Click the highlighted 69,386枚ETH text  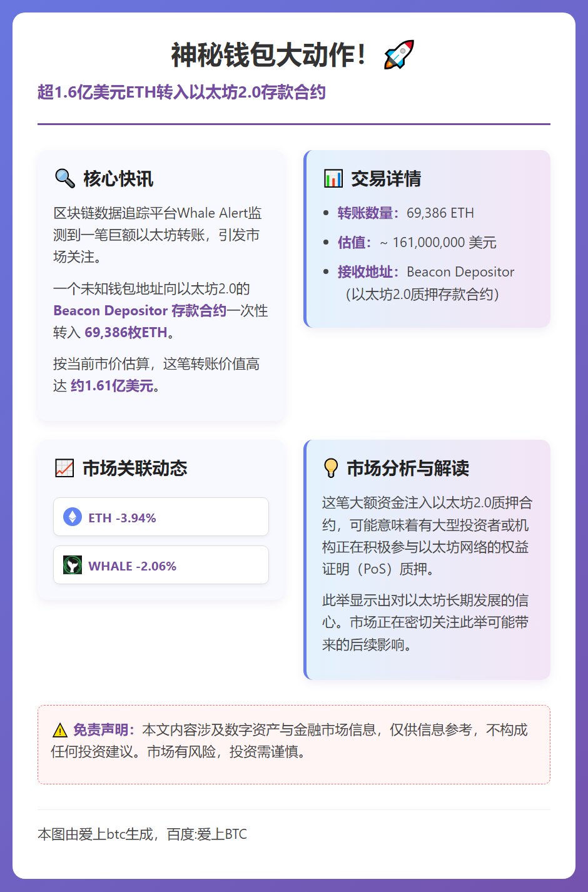pos(126,332)
